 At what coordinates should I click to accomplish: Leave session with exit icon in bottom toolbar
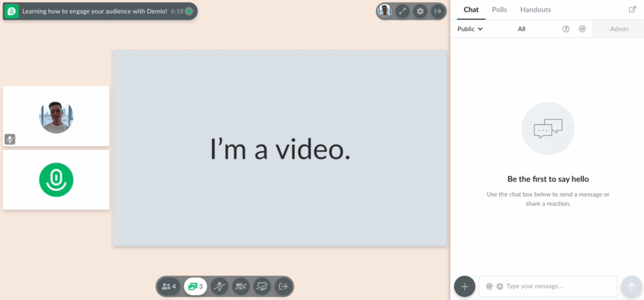click(283, 286)
